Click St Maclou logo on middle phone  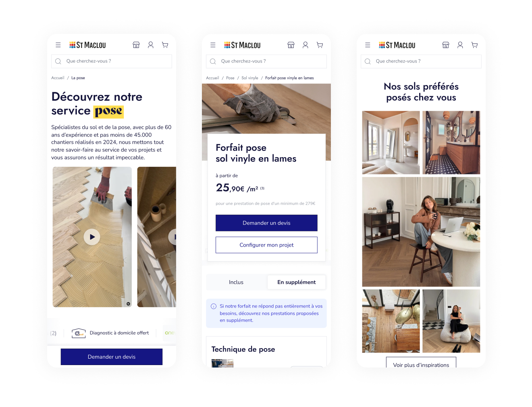pyautogui.click(x=242, y=45)
